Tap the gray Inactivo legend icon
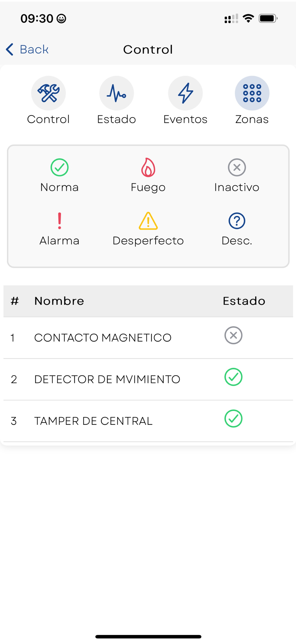This screenshot has height=644, width=296. [x=237, y=167]
